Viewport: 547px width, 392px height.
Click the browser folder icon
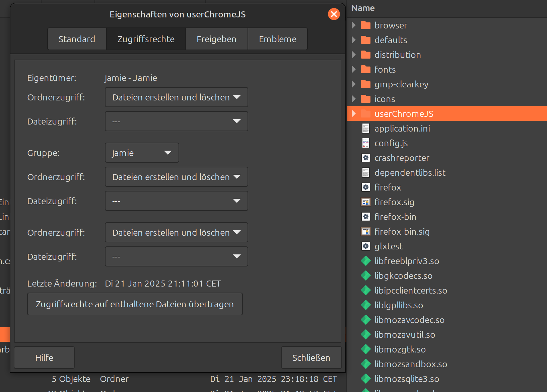pos(365,25)
